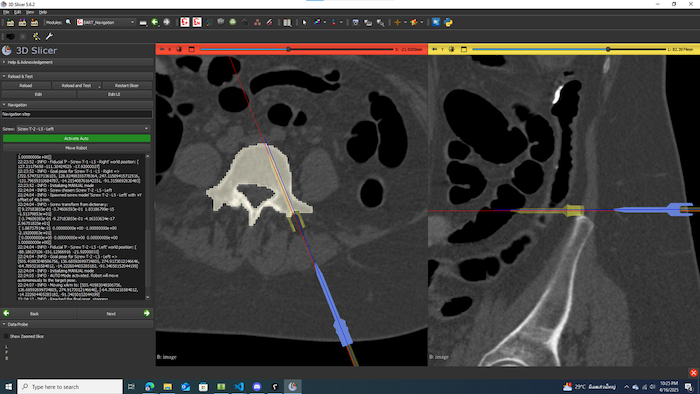Open Visual Studio Code from the taskbar
The height and width of the screenshot is (394, 700).
pyautogui.click(x=239, y=386)
